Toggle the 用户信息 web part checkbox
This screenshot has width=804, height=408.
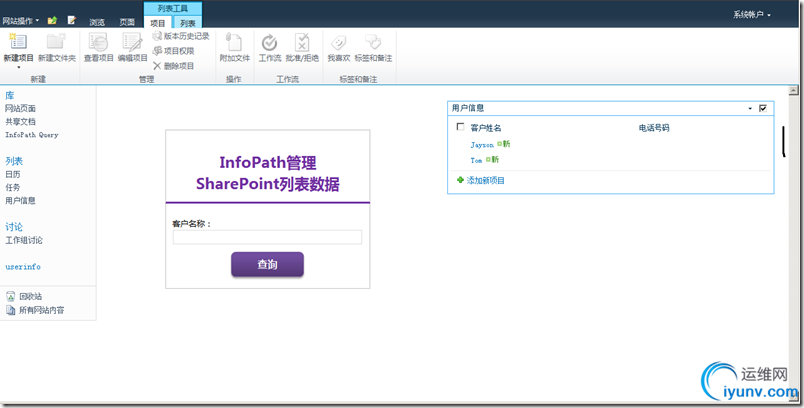coord(762,108)
